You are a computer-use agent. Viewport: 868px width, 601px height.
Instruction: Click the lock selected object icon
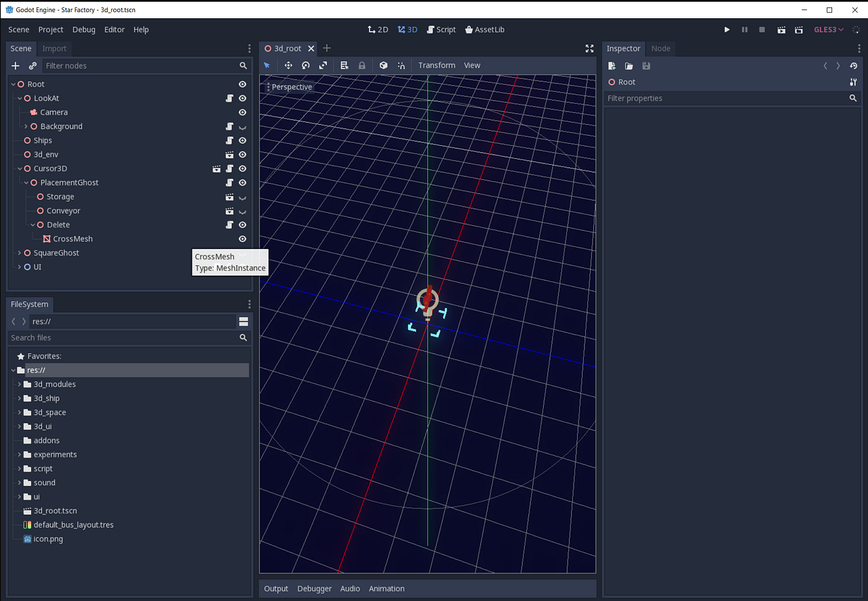point(362,65)
